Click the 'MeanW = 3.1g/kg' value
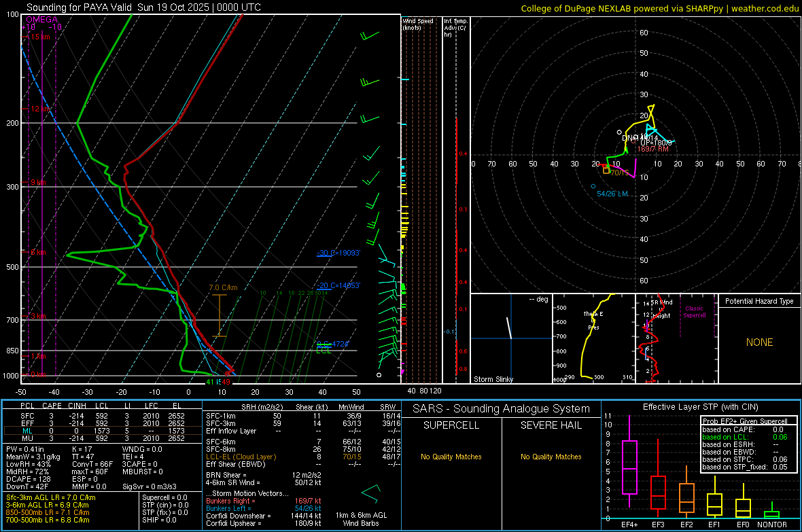Viewport: 802px width, 532px height. coord(33,457)
